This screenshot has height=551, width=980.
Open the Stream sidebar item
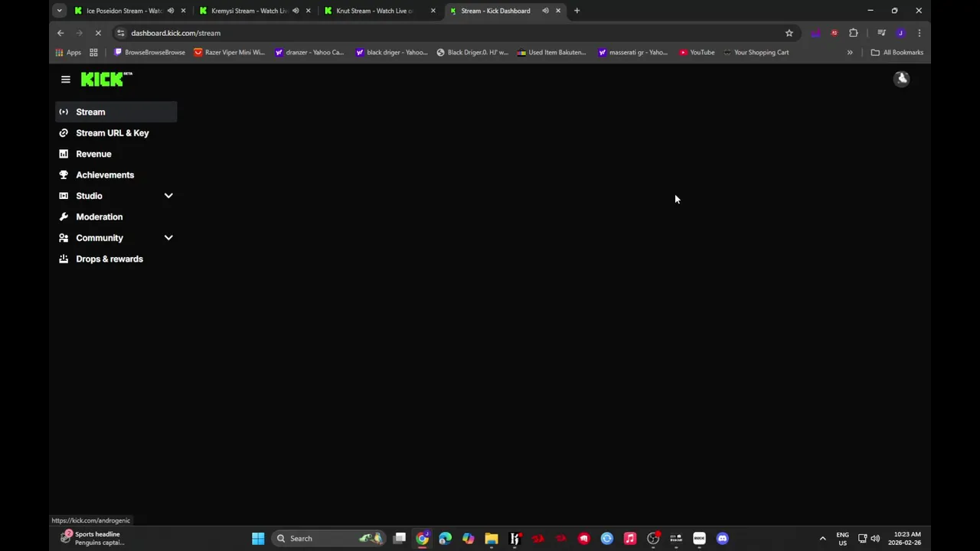(116, 112)
